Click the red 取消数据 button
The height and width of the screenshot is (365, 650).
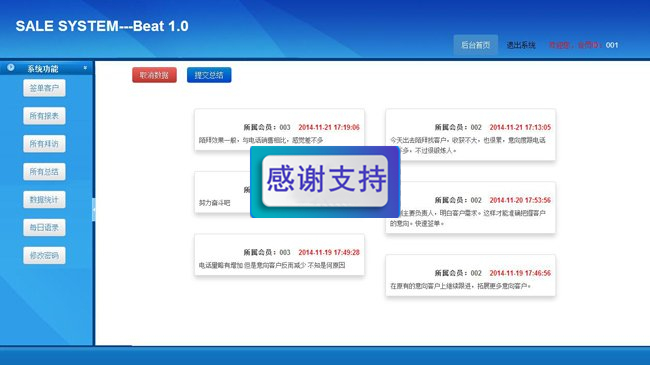coord(154,75)
